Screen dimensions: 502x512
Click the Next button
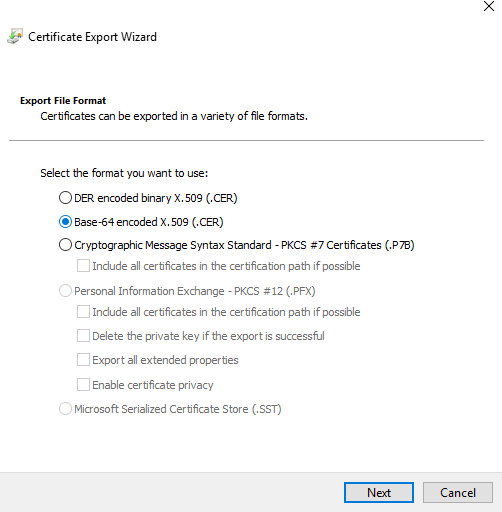click(x=379, y=492)
